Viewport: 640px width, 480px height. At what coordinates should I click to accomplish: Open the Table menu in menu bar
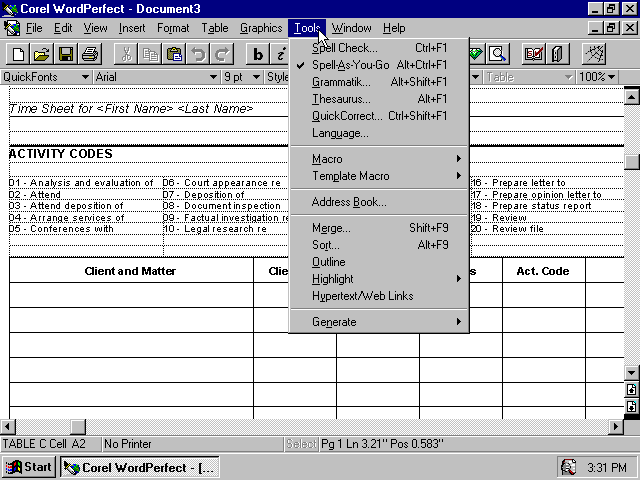(x=215, y=28)
